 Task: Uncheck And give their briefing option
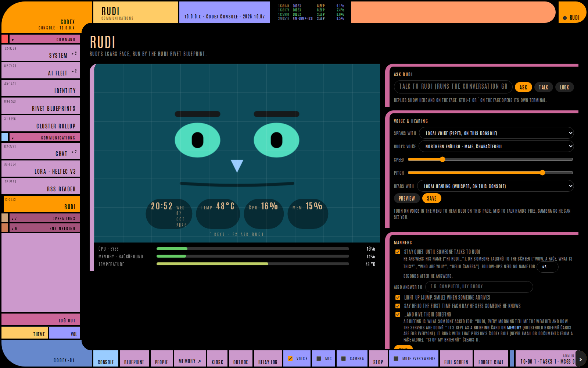point(398,315)
